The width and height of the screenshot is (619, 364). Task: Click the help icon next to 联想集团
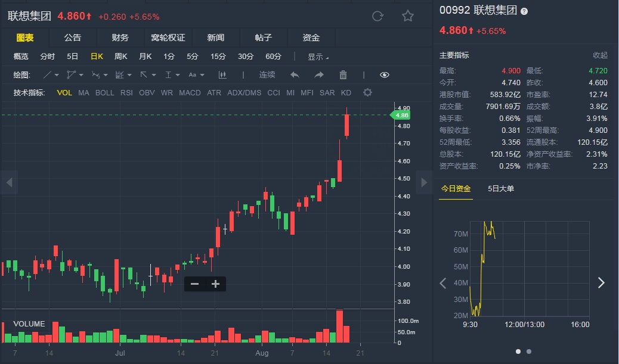click(524, 11)
